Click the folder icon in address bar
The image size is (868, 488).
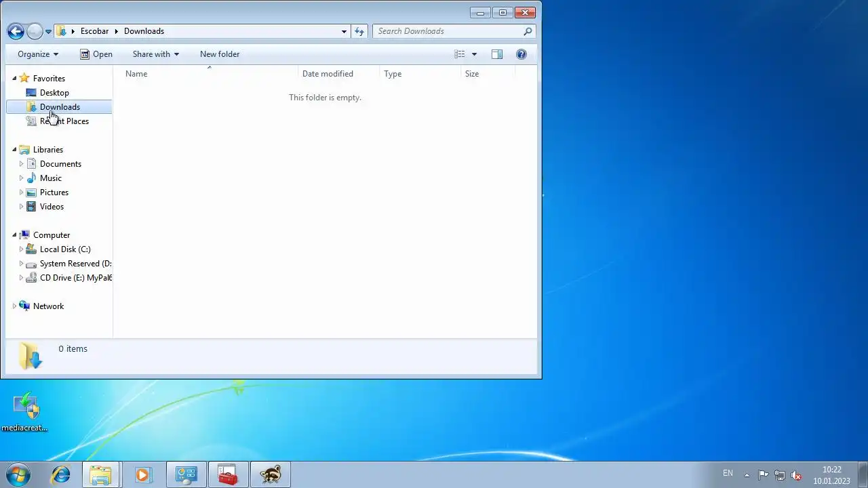click(x=61, y=31)
